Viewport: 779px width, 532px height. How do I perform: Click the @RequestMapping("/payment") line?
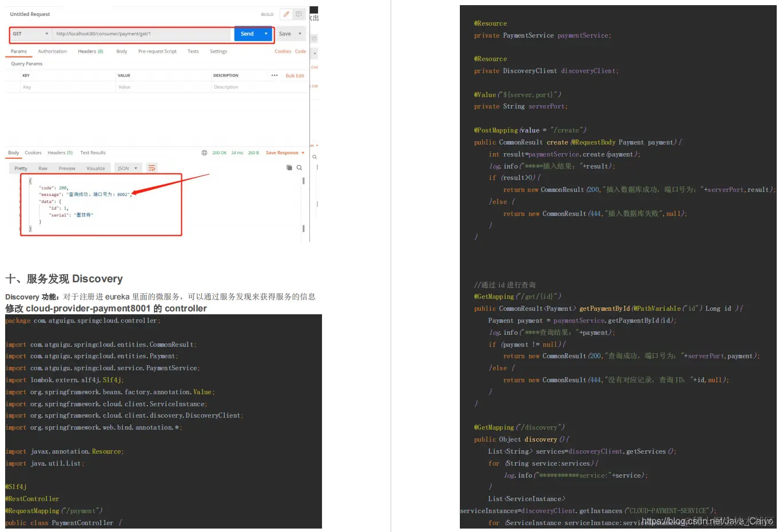54,511
